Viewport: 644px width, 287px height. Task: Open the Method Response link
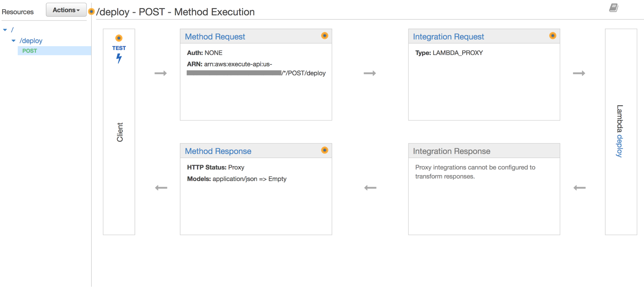click(218, 151)
